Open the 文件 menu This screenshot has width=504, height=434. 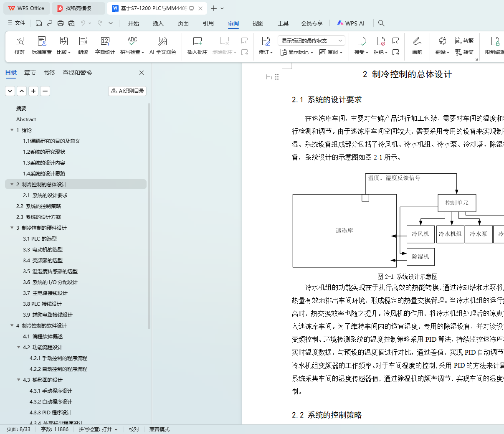[x=17, y=23]
